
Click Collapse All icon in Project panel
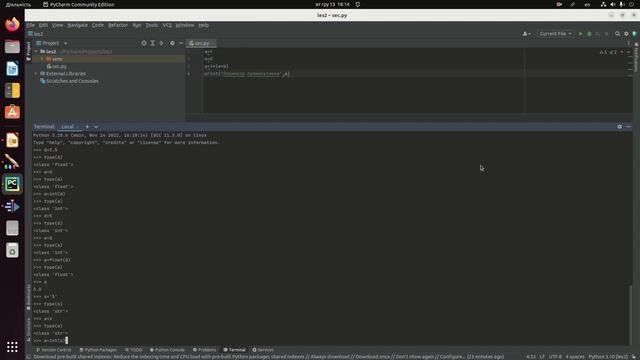click(161, 43)
